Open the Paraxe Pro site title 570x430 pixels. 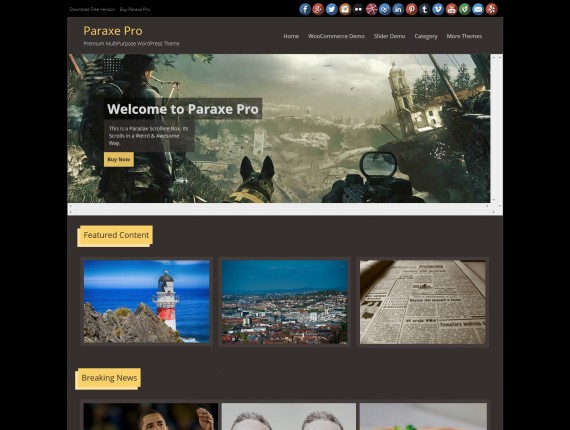(x=113, y=31)
